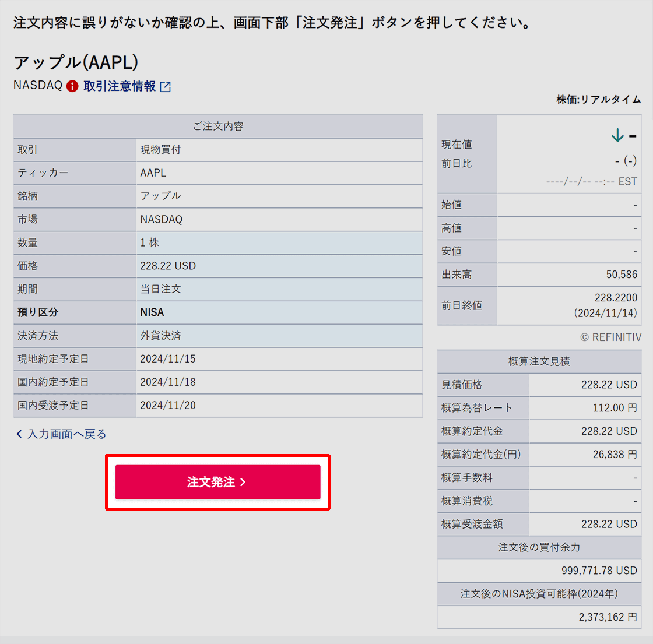Select the 999,771.78 USD buying power value

pyautogui.click(x=599, y=571)
